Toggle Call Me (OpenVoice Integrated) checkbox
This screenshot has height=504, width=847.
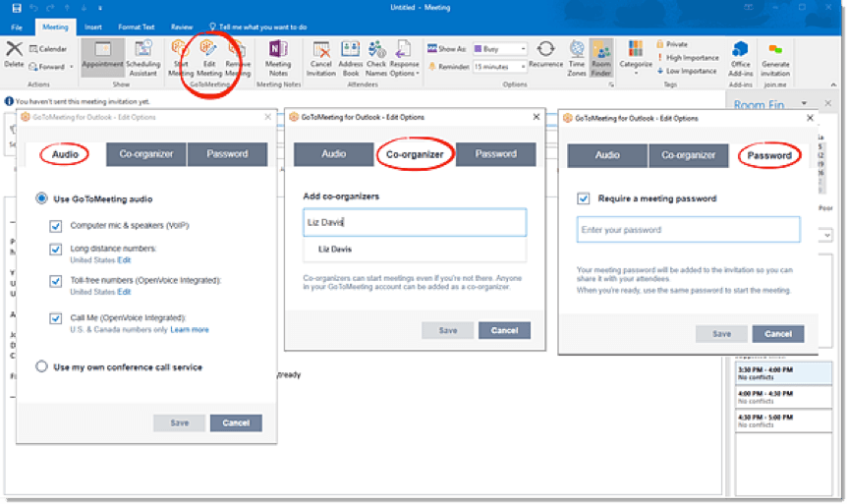[x=56, y=318]
